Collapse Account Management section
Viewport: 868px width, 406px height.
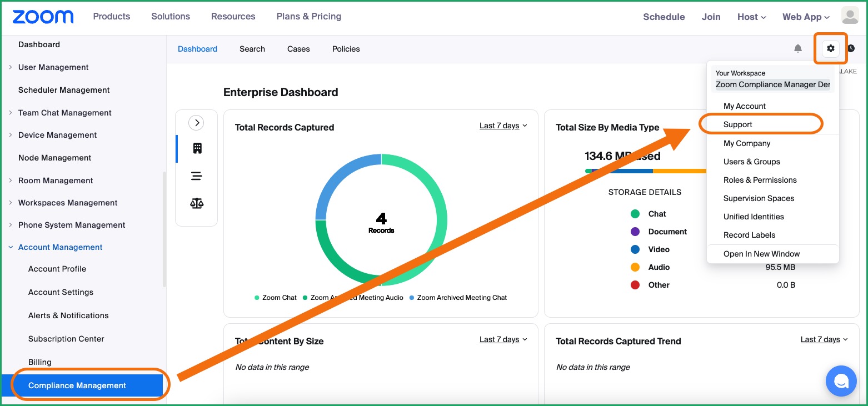click(x=55, y=247)
